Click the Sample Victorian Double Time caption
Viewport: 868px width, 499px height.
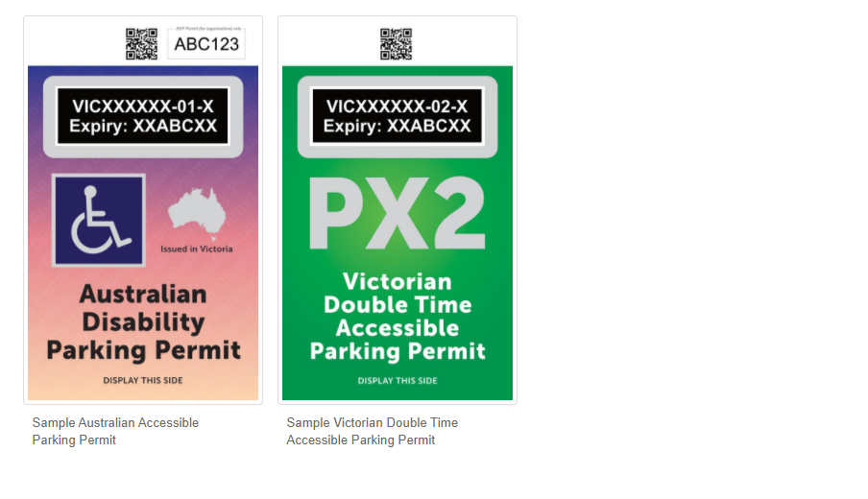pos(372,431)
